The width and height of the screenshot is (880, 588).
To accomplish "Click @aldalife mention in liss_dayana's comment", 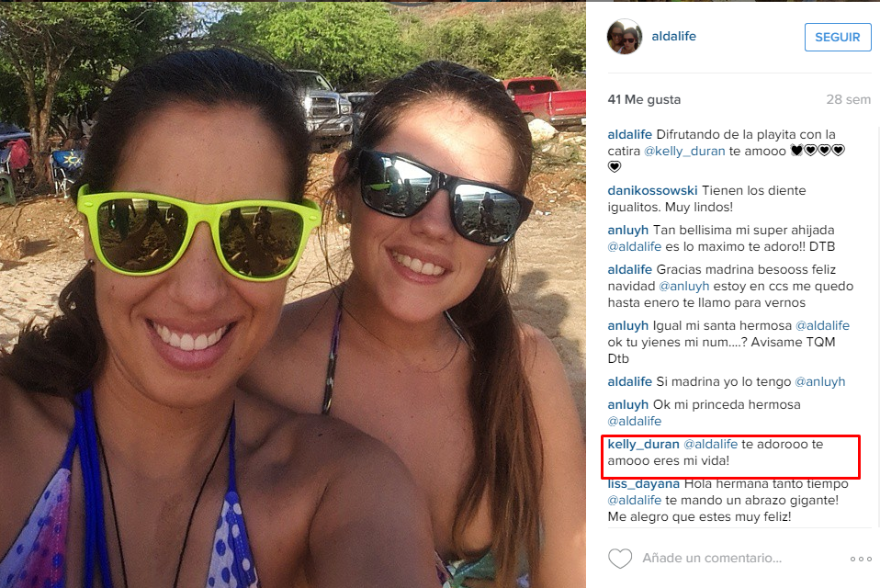I will point(634,500).
